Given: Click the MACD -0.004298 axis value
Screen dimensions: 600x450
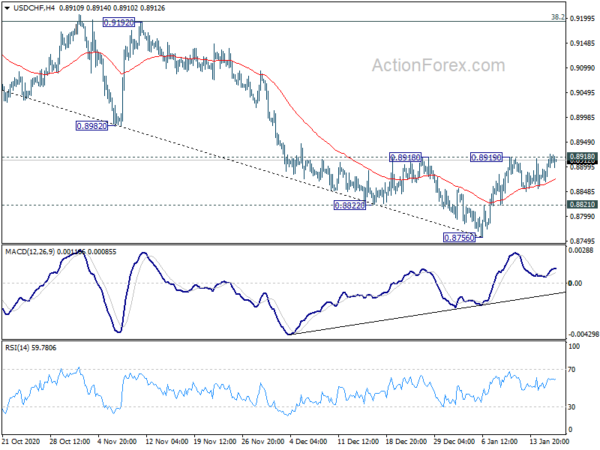Looking at the screenshot, I should [584, 334].
